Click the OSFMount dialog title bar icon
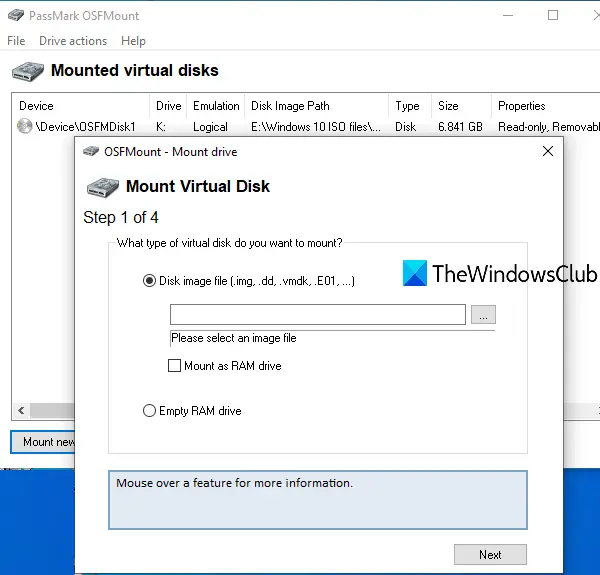This screenshot has height=575, width=600. [91, 151]
